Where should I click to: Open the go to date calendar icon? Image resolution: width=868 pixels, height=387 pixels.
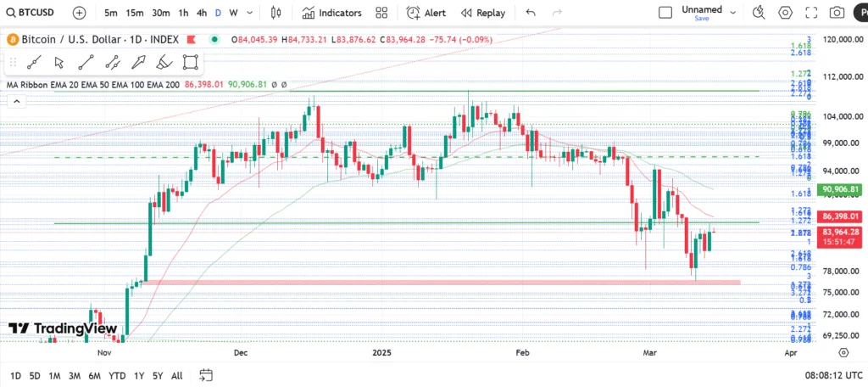pyautogui.click(x=206, y=375)
